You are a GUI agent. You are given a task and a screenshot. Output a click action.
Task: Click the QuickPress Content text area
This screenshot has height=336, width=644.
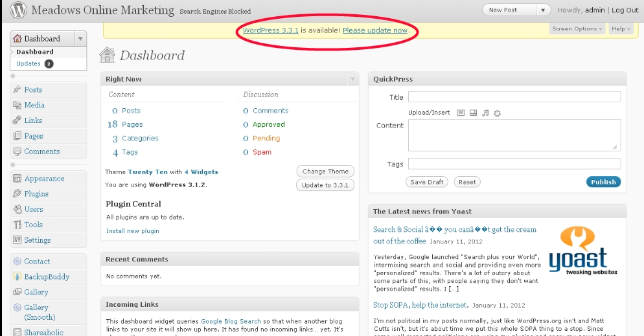[514, 135]
